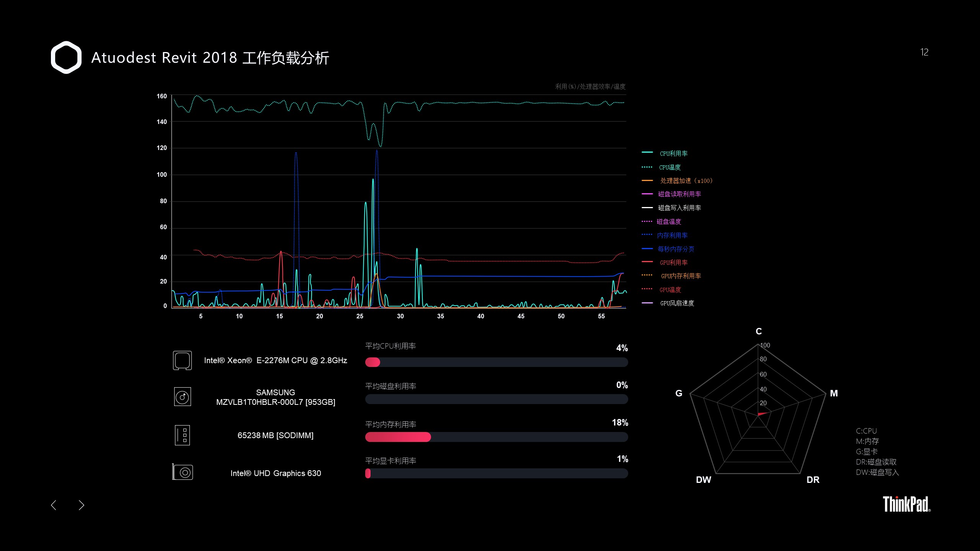Toggle the CPU利用率 legend entry
980x551 pixels.
click(665, 153)
